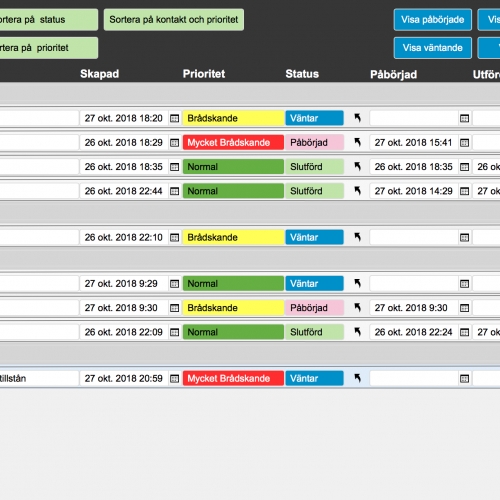Viewport: 500px width, 500px height.
Task: Click Visa väntande button
Action: (x=433, y=48)
